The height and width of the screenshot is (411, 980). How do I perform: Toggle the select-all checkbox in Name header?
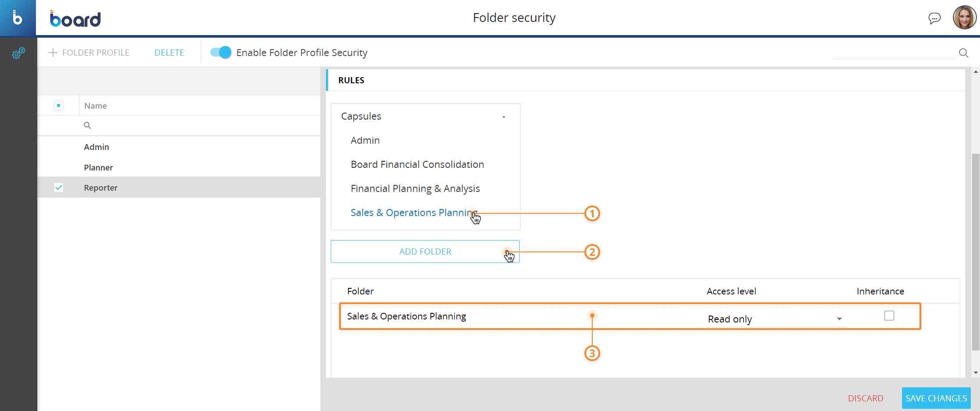point(59,106)
